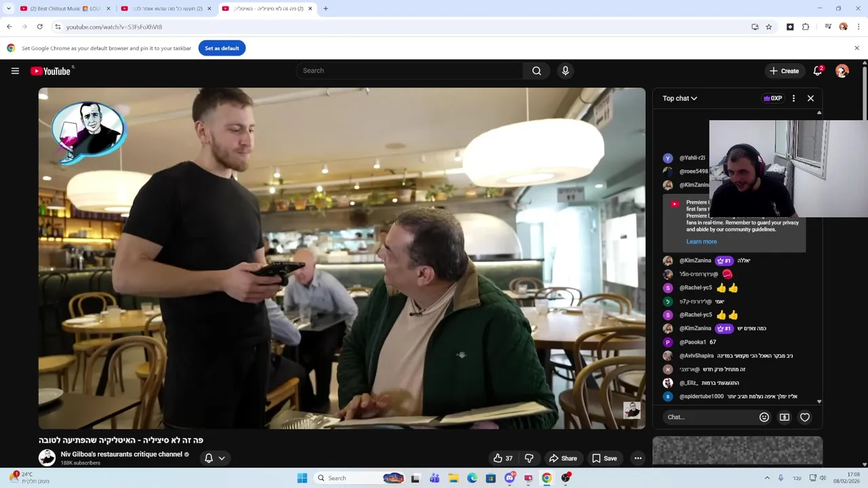
Task: Click channel watermark in video corner
Action: click(632, 410)
